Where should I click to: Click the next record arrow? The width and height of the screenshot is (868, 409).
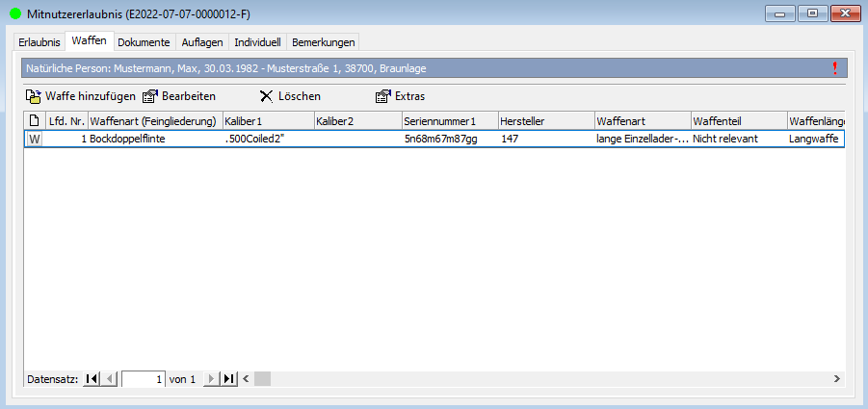coord(211,379)
